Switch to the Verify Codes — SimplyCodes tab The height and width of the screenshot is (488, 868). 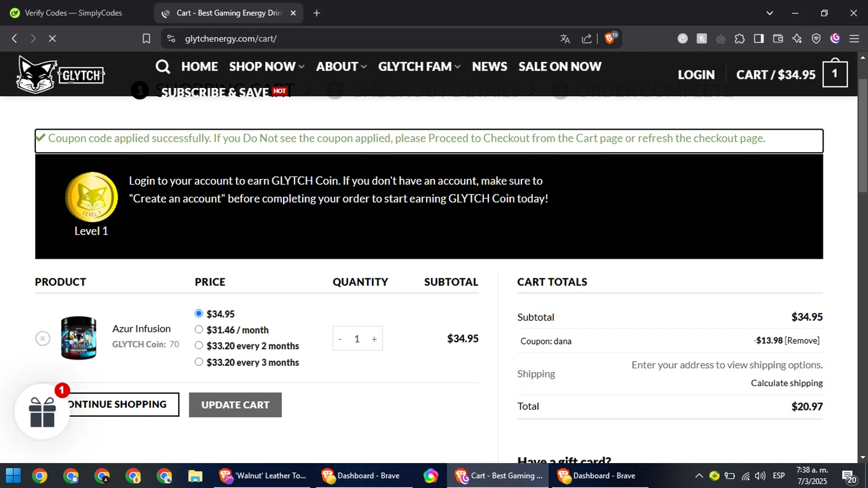point(73,13)
